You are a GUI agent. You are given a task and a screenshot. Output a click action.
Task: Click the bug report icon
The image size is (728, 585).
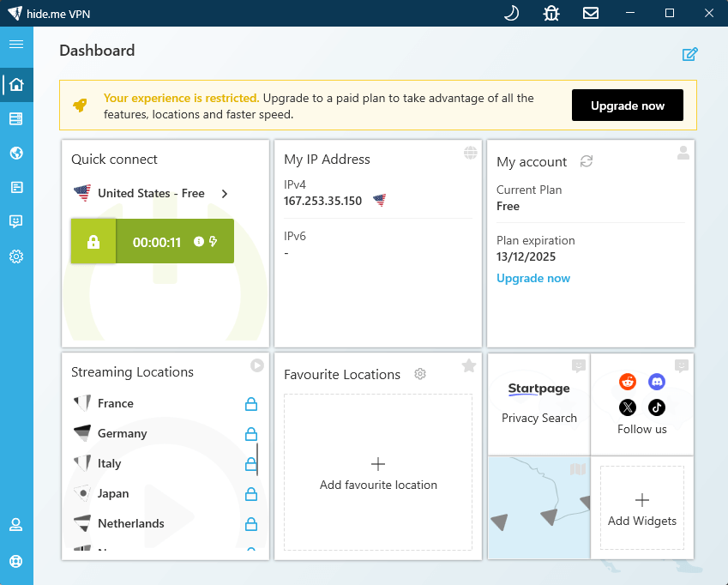click(x=551, y=13)
